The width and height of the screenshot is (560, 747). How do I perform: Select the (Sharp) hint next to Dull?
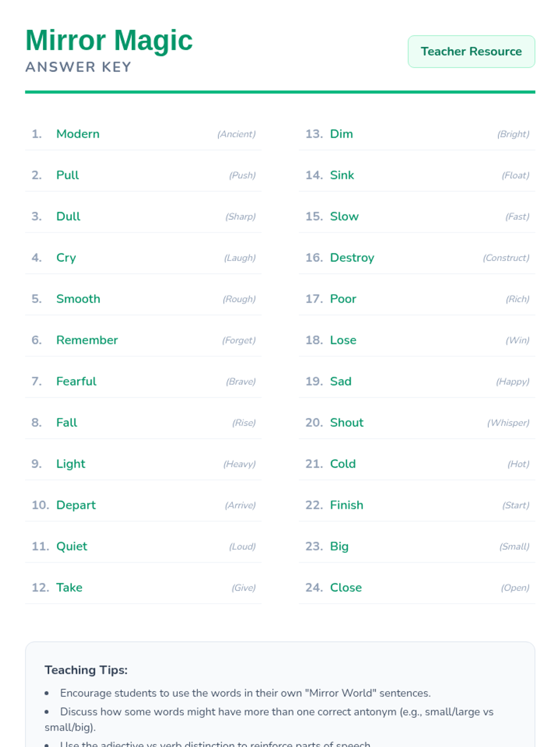240,217
